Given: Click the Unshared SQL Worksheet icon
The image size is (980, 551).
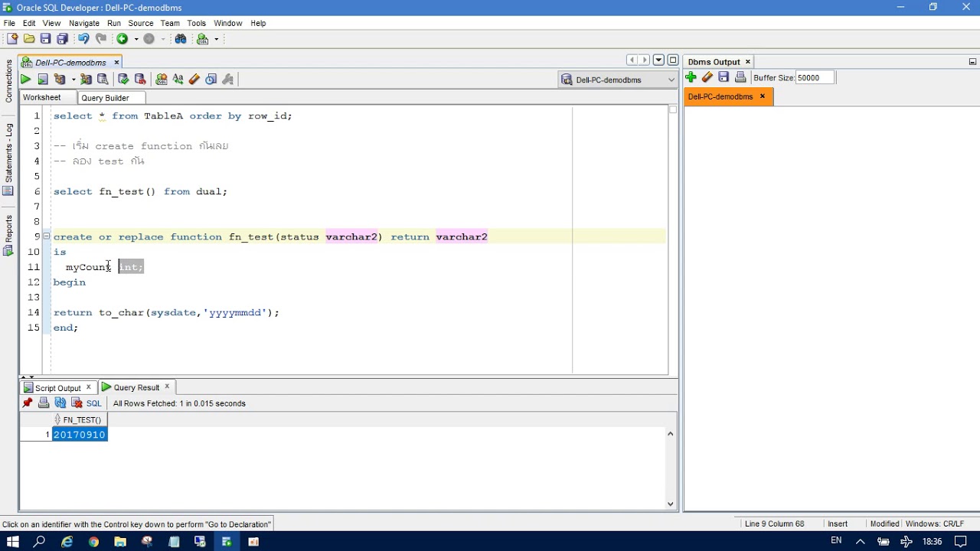Looking at the screenshot, I should [161, 80].
